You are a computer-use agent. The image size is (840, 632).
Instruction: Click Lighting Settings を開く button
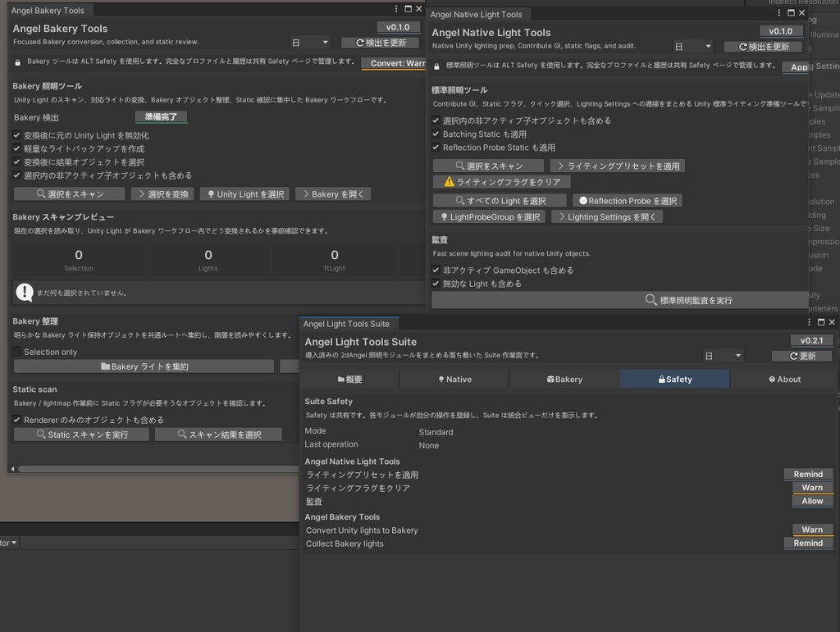[607, 216]
